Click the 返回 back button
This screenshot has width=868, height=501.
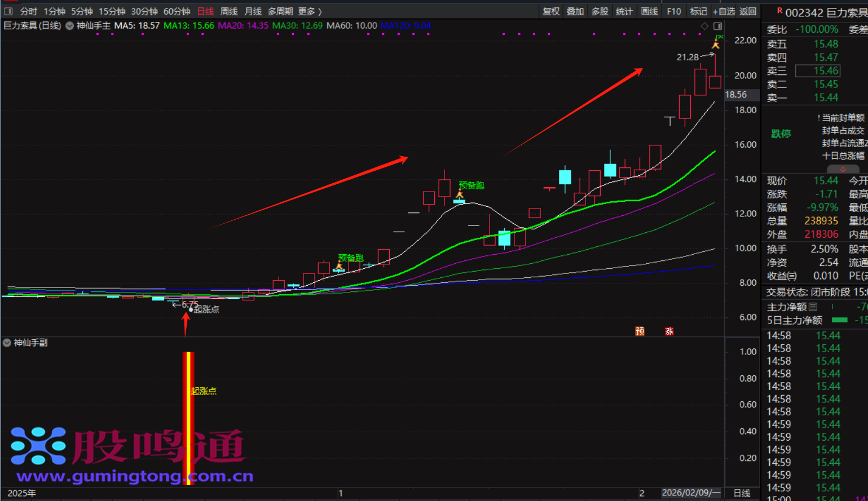[747, 11]
